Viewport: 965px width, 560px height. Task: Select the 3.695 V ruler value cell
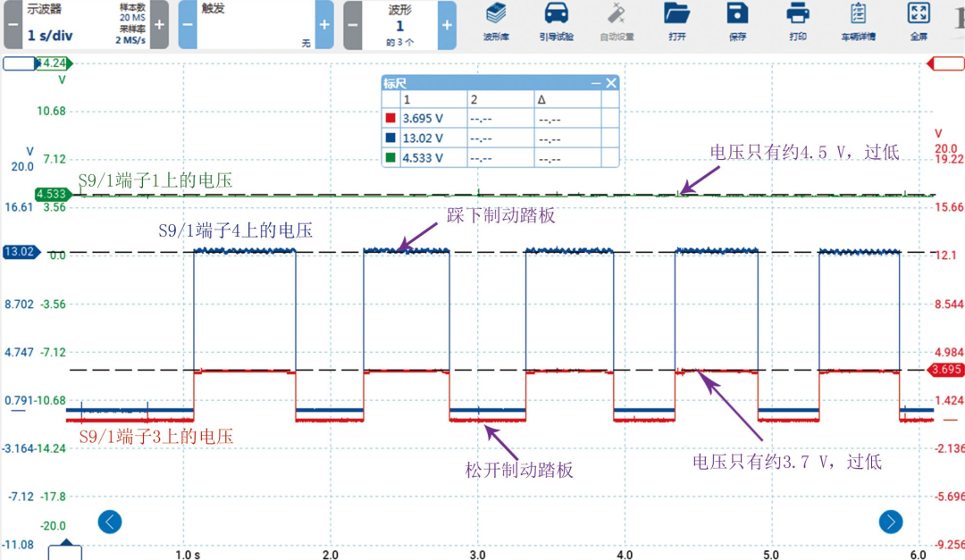433,118
